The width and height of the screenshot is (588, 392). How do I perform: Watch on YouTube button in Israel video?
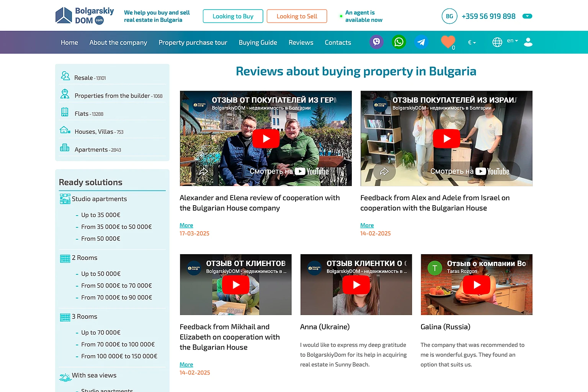(x=470, y=171)
